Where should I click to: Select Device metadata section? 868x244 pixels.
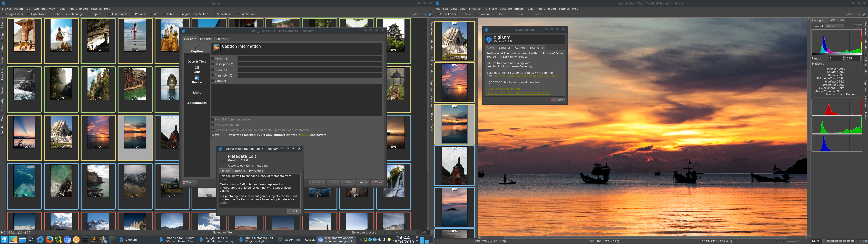[x=197, y=79]
